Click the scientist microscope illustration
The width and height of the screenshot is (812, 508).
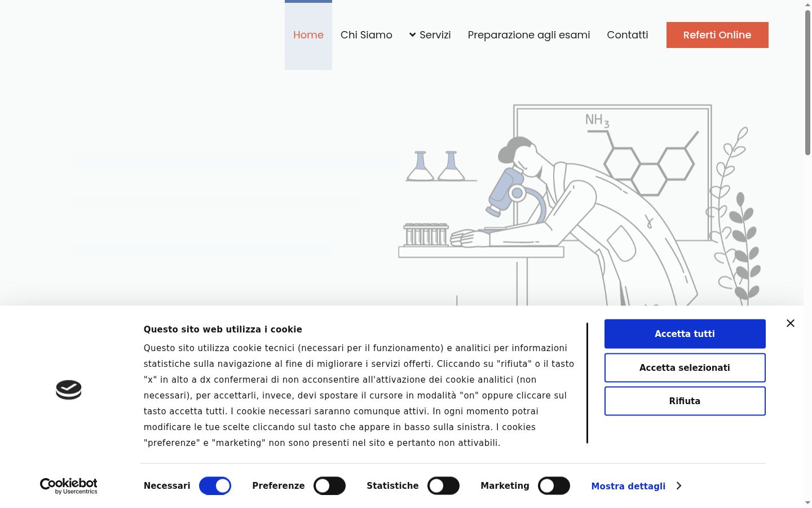point(580,205)
